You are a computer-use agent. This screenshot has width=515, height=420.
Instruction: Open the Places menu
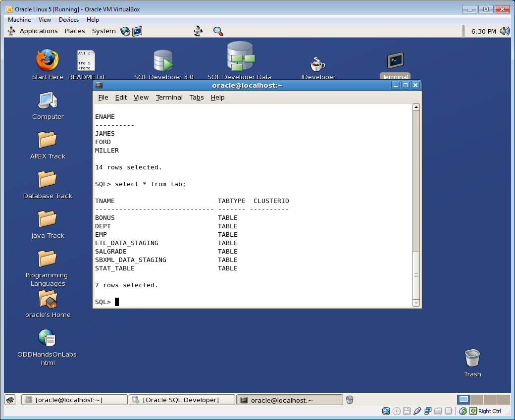point(75,31)
